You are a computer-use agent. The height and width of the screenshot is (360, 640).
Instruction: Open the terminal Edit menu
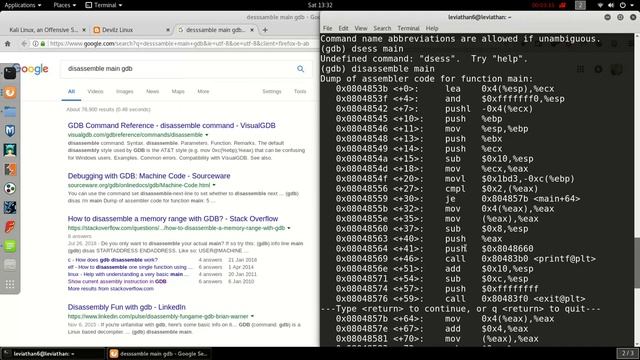(343, 28)
